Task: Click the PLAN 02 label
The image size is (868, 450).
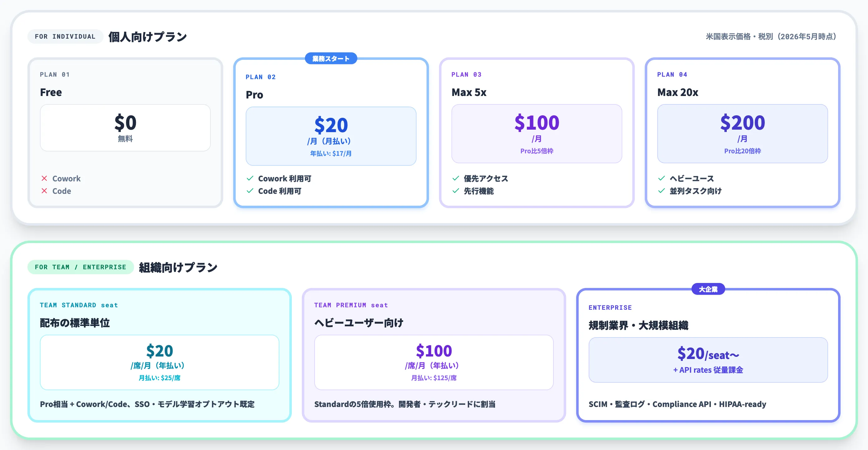Action: coord(260,77)
